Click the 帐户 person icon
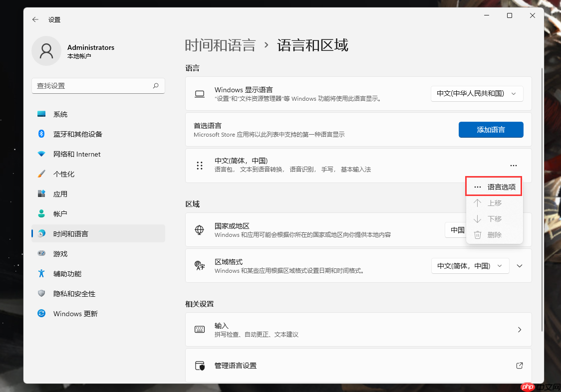The image size is (561, 392). tap(41, 213)
